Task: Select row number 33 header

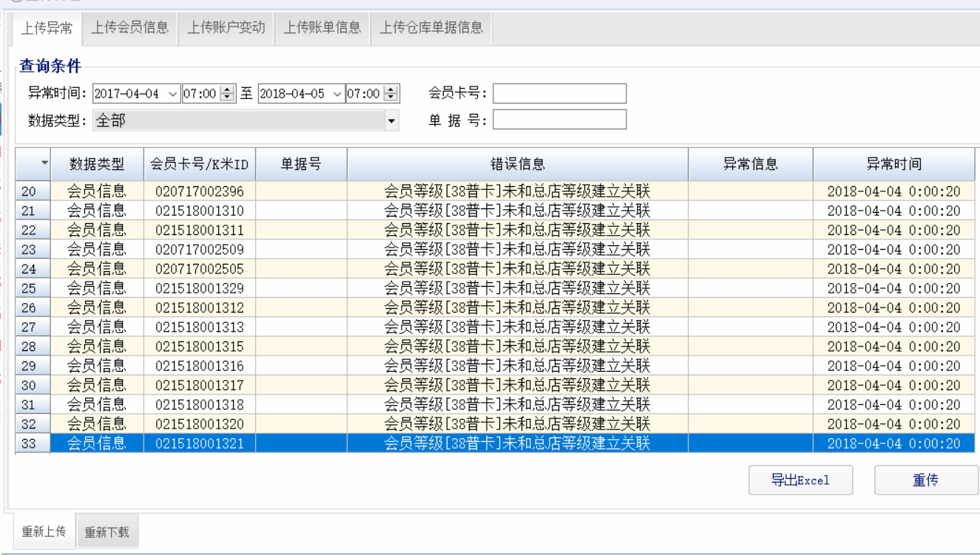Action: pos(33,443)
